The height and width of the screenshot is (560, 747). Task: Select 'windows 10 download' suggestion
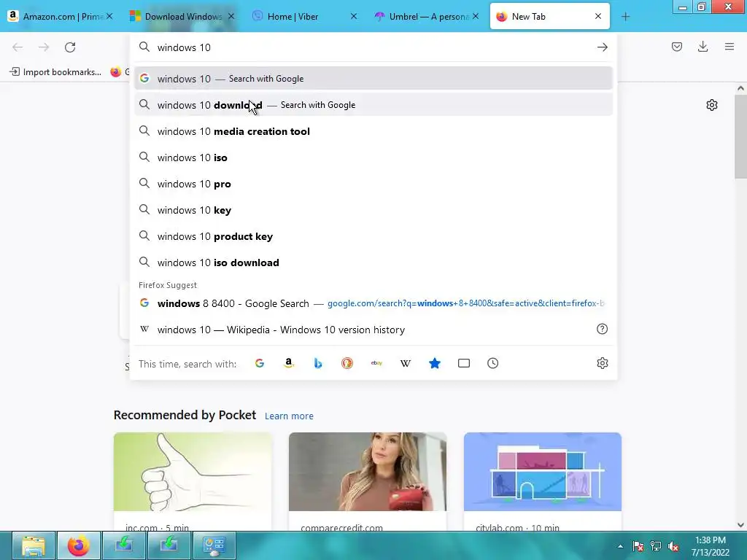(x=373, y=105)
